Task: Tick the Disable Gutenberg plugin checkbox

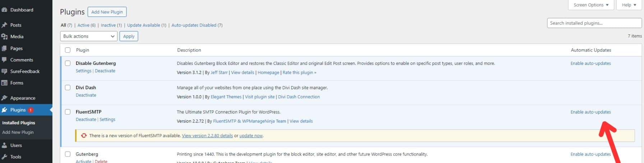Action: click(68, 63)
